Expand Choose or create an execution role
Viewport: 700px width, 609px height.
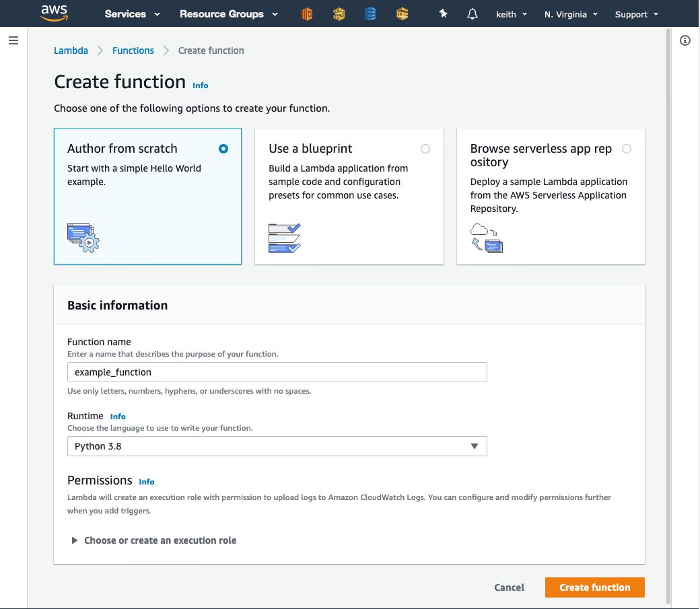(x=154, y=540)
